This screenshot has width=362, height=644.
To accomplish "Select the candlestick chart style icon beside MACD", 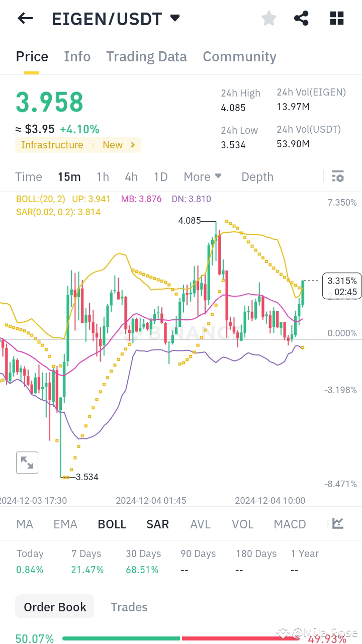I will click(337, 524).
